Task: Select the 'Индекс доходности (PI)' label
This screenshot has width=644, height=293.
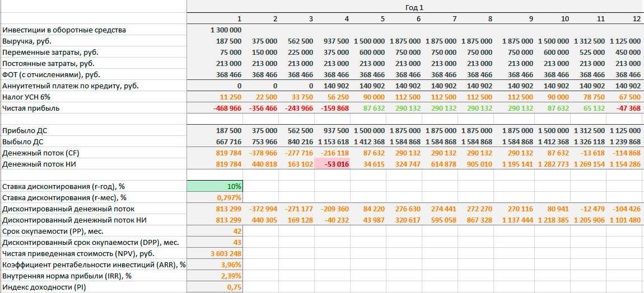Action: [x=44, y=287]
